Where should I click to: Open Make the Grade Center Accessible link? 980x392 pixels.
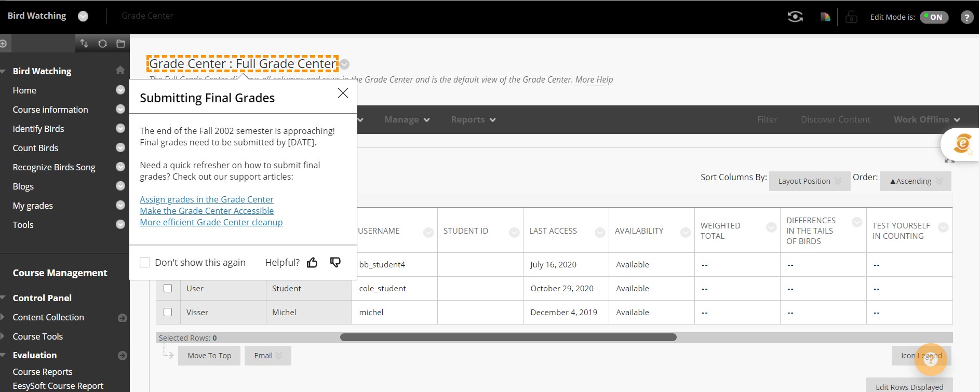point(207,211)
